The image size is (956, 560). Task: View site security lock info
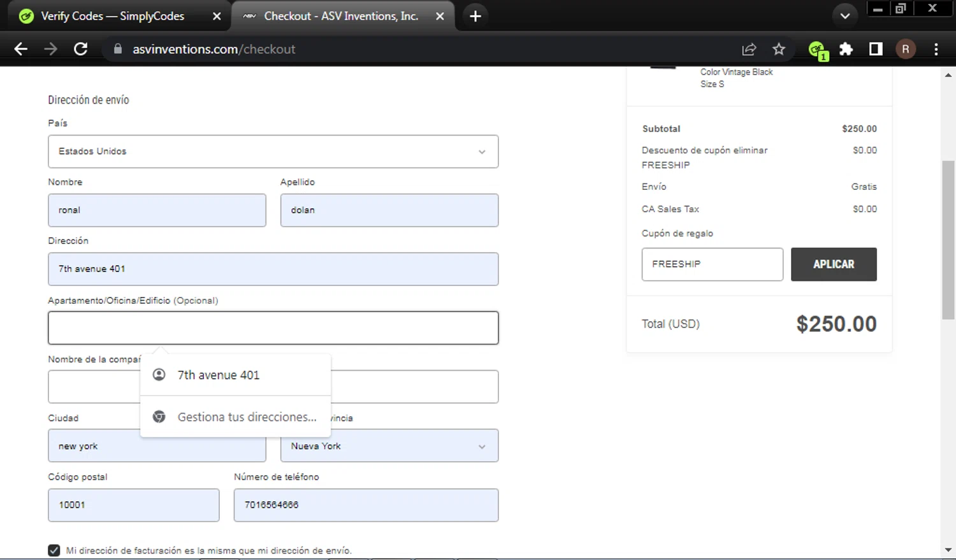[117, 49]
